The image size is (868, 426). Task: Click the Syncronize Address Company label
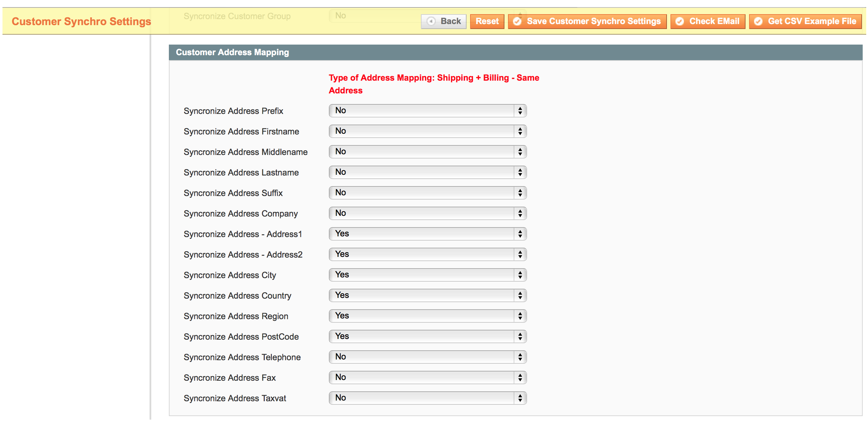click(x=241, y=214)
